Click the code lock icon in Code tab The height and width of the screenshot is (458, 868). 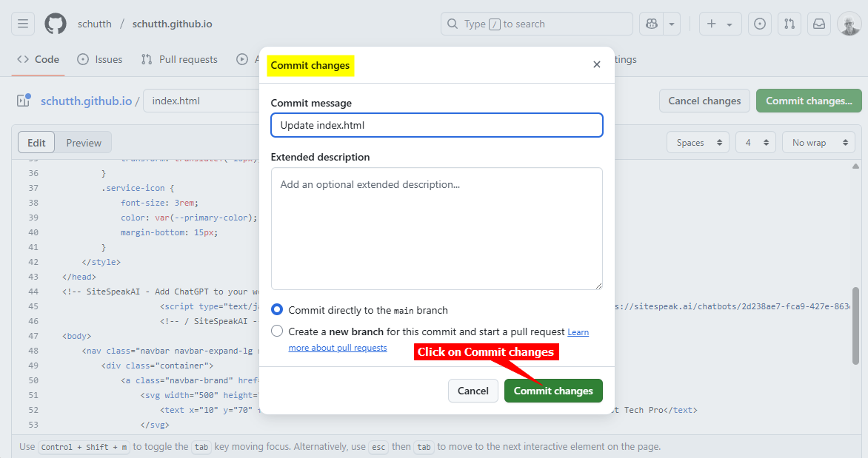(x=23, y=59)
